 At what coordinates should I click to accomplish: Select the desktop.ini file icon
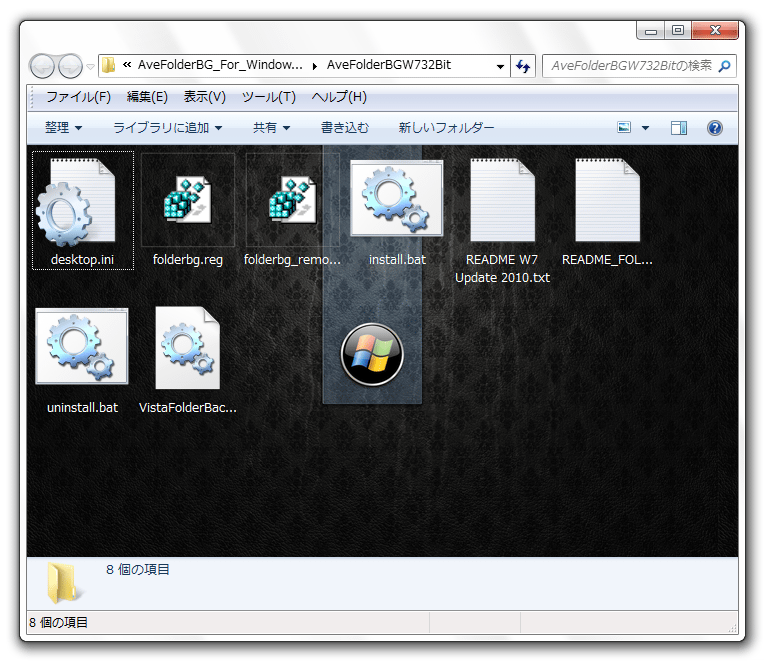point(76,202)
